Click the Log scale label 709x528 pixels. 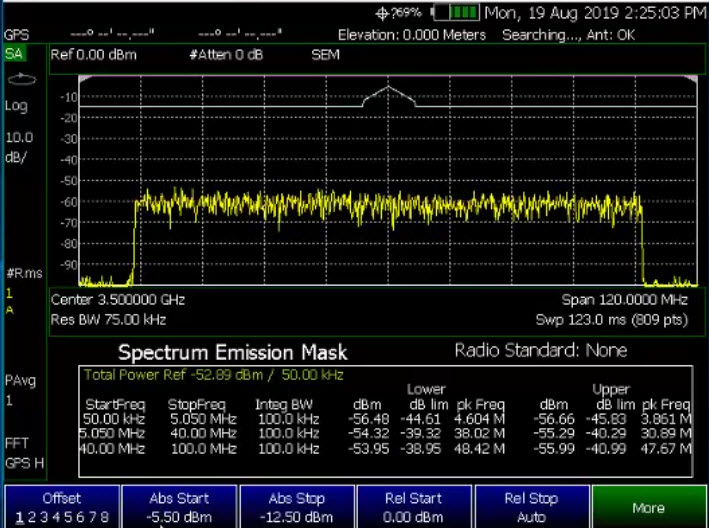16,106
